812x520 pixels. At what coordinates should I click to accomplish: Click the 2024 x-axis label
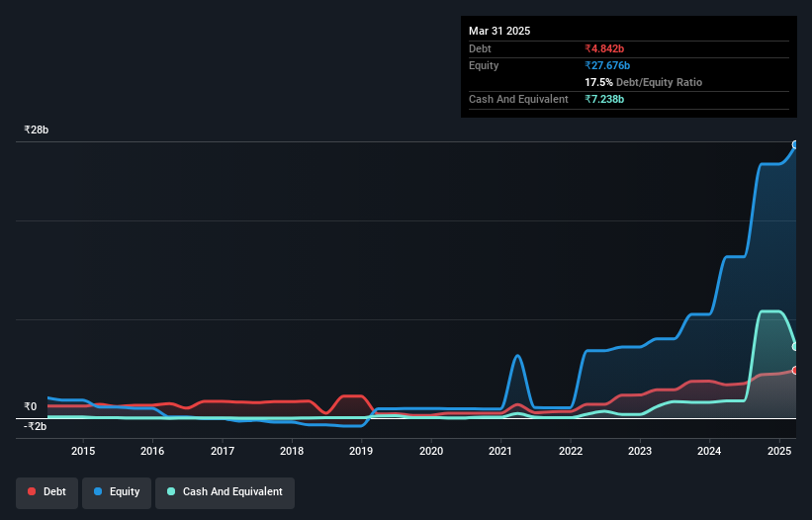click(x=709, y=451)
